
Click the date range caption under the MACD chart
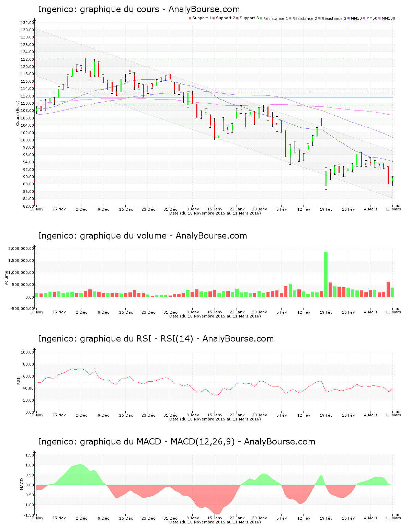pyautogui.click(x=215, y=522)
